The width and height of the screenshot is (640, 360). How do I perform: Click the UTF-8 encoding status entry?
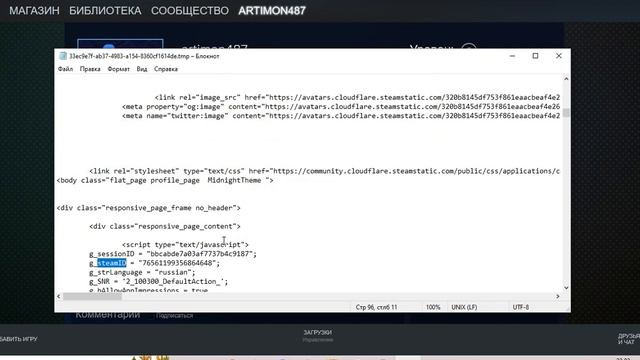[521, 307]
